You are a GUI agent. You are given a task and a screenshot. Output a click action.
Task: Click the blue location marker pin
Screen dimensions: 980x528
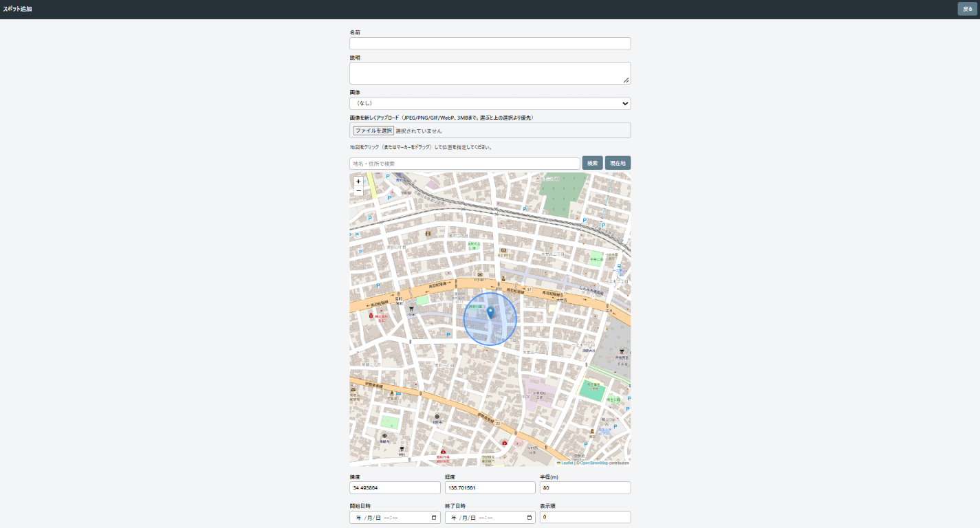click(490, 313)
